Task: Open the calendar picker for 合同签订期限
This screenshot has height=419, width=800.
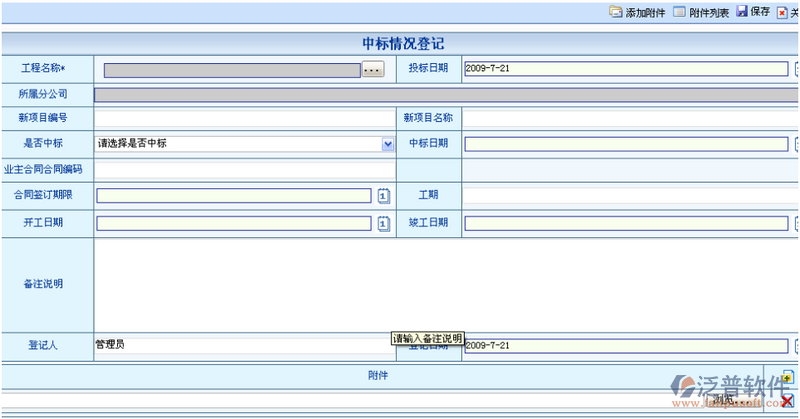Action: tap(383, 196)
